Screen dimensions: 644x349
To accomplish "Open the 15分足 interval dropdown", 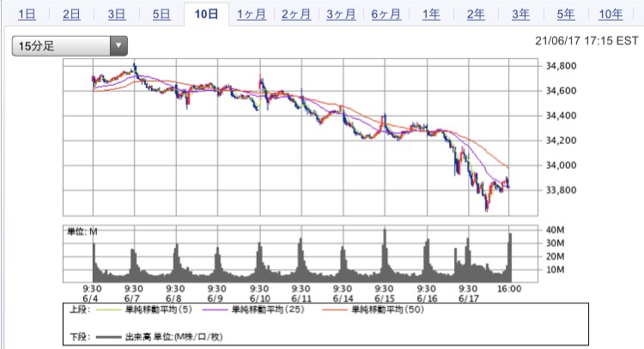I will (x=70, y=45).
